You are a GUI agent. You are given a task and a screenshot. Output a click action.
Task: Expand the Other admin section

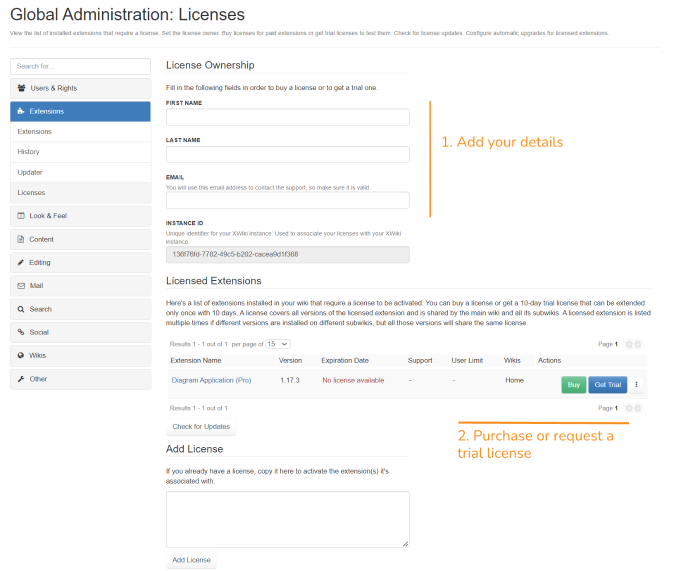click(x=80, y=379)
